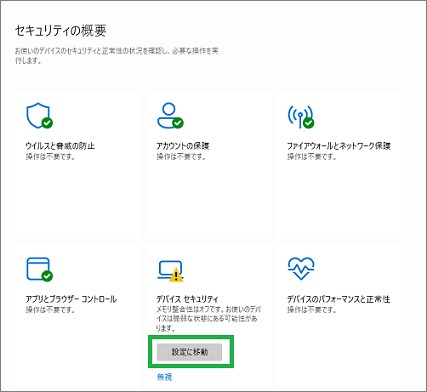Open デバイスのパフォーマンスと正常性 title text
The width and height of the screenshot is (427, 392).
[x=338, y=299]
